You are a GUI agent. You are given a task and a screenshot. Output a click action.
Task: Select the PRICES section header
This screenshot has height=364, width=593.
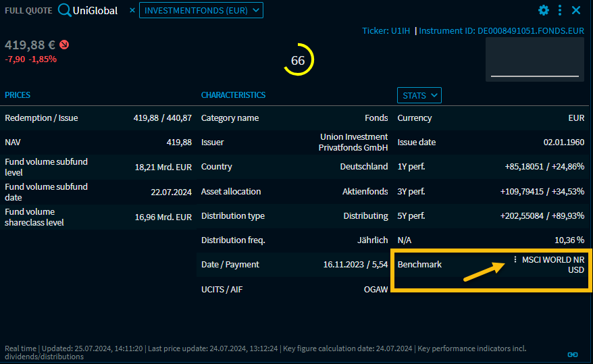pyautogui.click(x=18, y=95)
